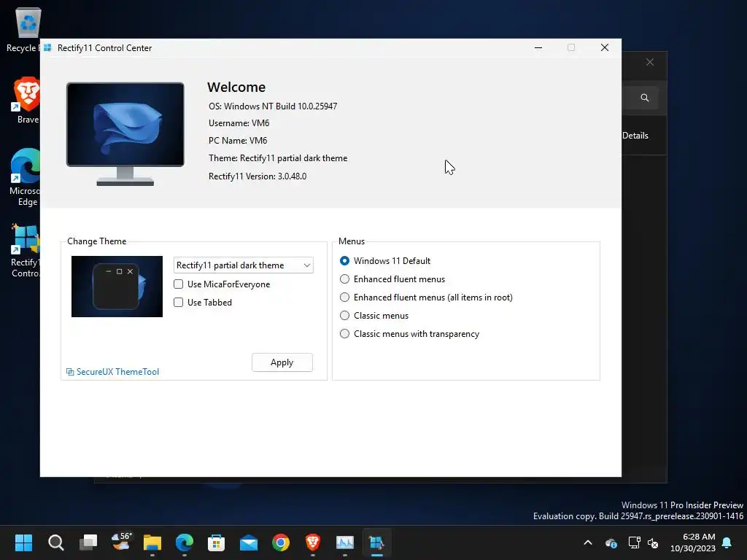747x560 pixels.
Task: Click active Rectify11 taskbar icon
Action: click(377, 542)
